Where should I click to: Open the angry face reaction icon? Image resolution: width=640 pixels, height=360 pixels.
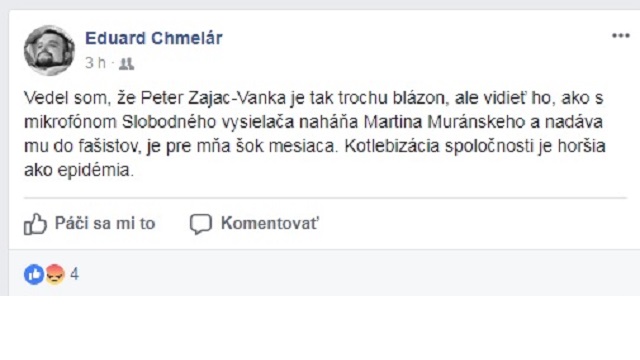(x=55, y=274)
